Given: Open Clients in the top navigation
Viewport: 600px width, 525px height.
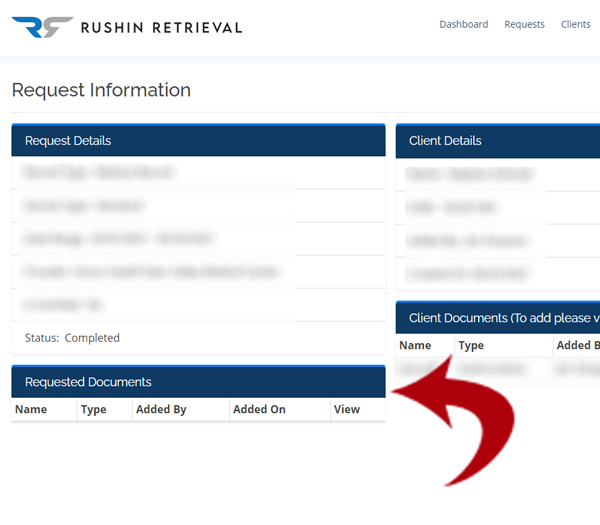Looking at the screenshot, I should point(576,24).
